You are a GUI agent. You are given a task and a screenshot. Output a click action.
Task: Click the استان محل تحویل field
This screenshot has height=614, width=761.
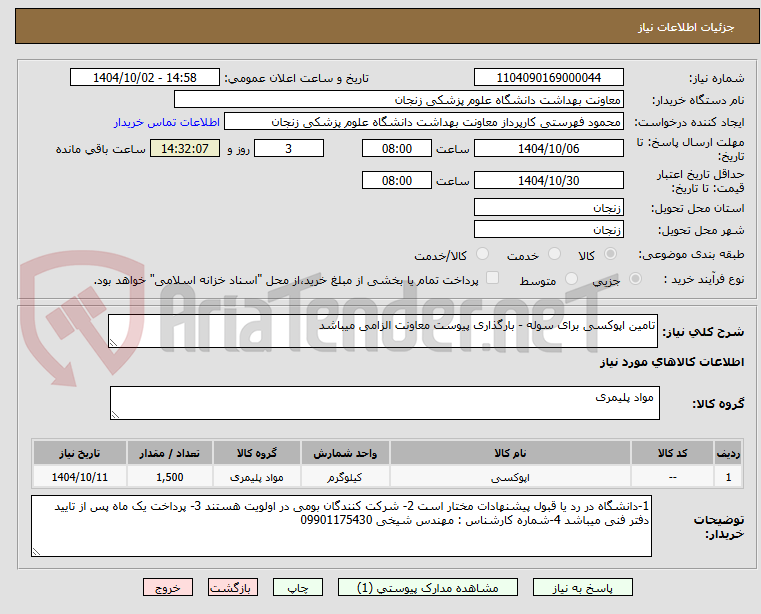[548, 207]
